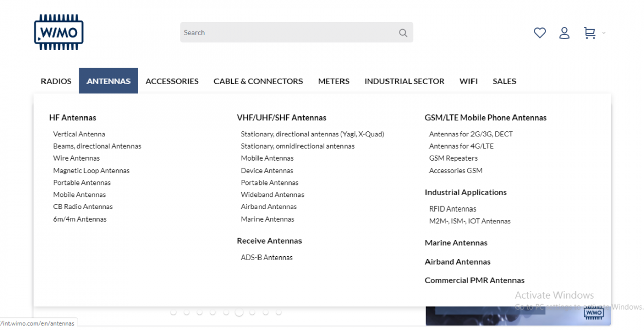Select the enlarged carousel pagination dot
Viewport: 644px width, 330px height.
239,312
